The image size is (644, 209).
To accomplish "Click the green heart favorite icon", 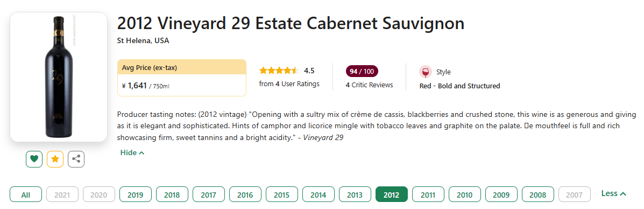I will (34, 159).
